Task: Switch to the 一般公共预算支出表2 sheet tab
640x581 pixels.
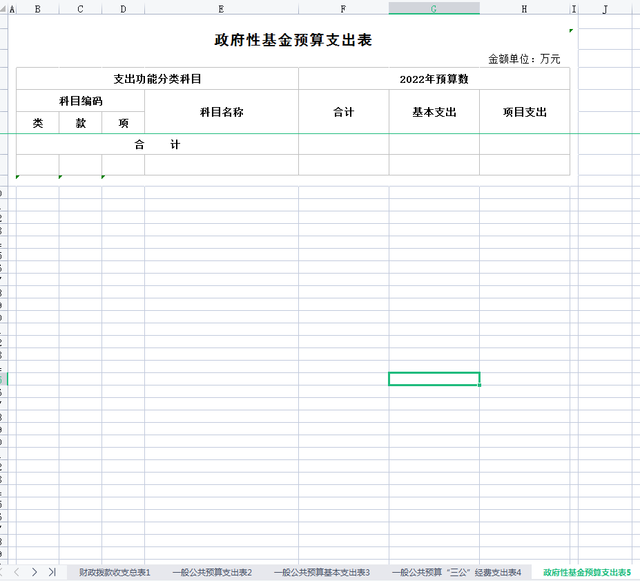Action: point(212,572)
